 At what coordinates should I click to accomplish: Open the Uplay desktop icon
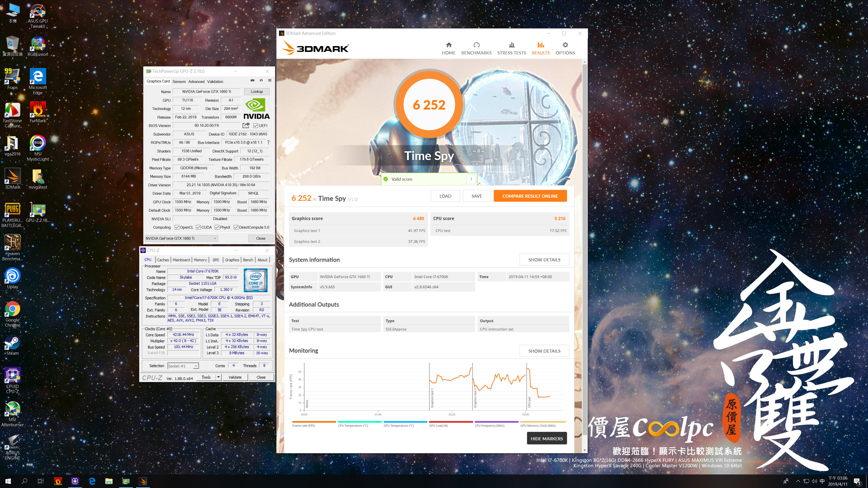click(12, 278)
